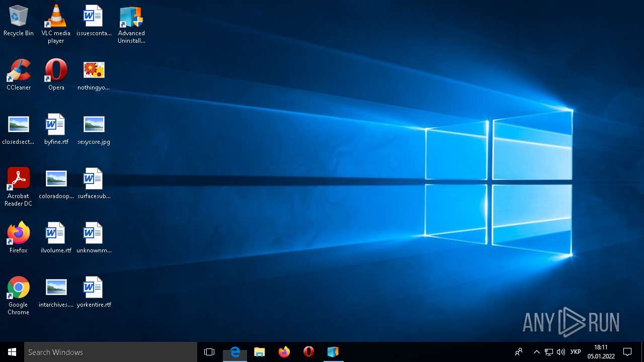Screen dimensions: 644x362
Task: Launch Firefox from the taskbar
Action: [x=284, y=352]
